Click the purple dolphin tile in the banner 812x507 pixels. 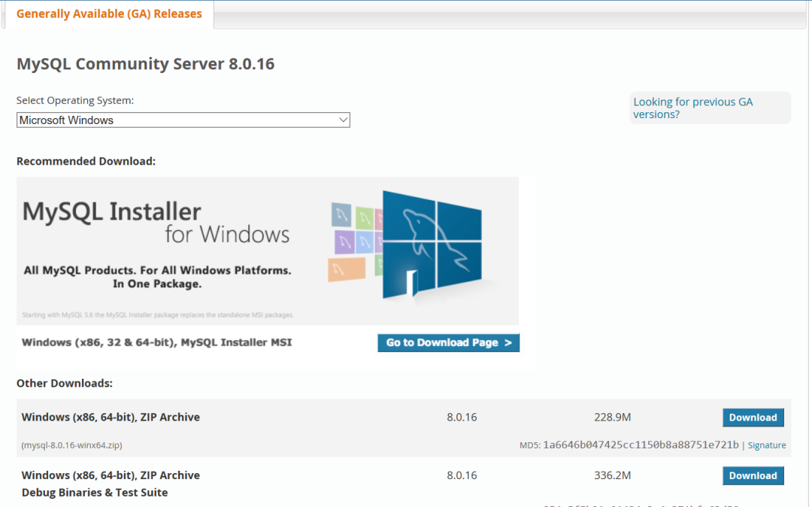tap(344, 242)
